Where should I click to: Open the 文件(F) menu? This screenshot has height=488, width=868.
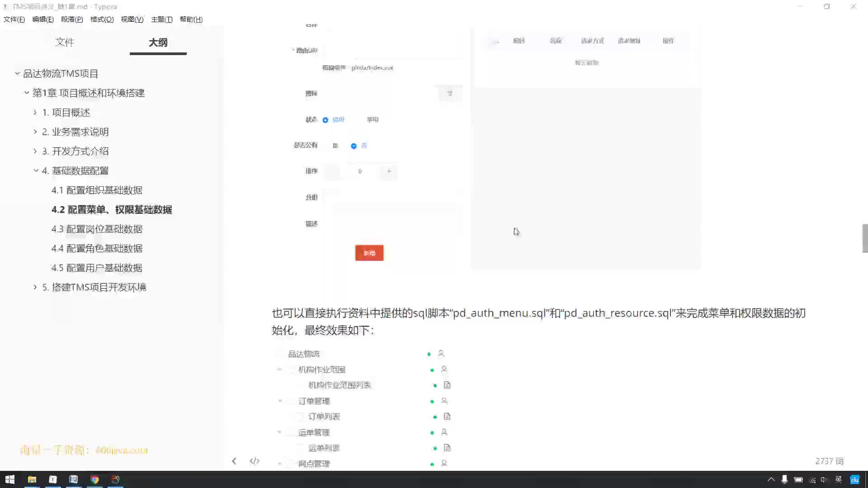(x=14, y=19)
